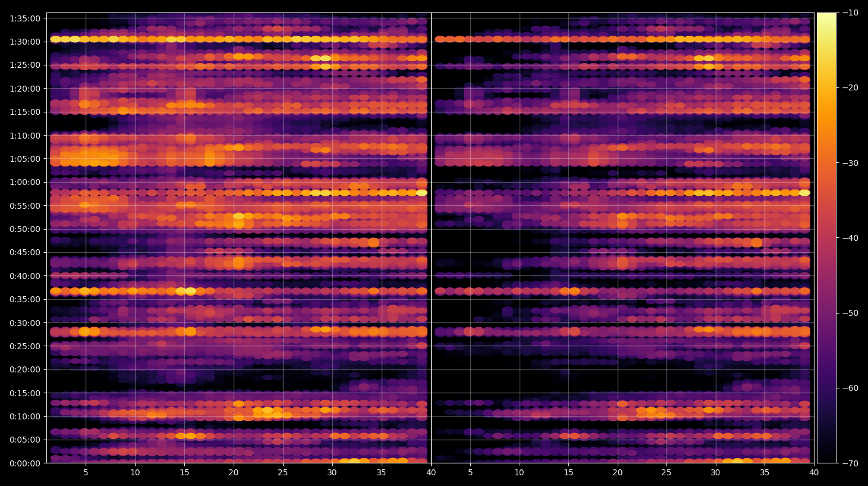Screen dimensions: 868x486
Task: Click the −30 colorbar scale label
Action: pyautogui.click(x=851, y=163)
